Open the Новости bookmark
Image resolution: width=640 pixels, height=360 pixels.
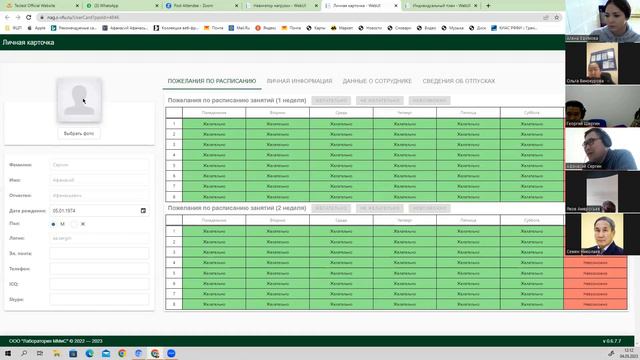[370, 28]
